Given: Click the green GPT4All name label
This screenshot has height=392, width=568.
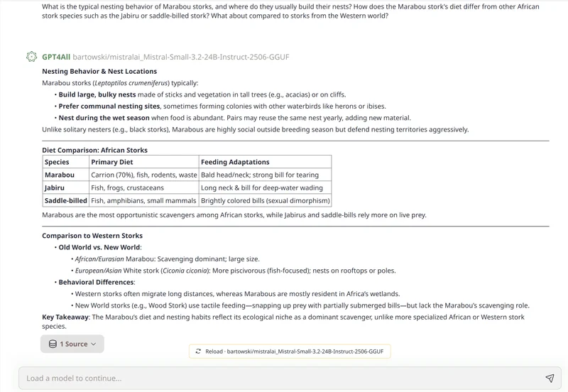Looking at the screenshot, I should coord(55,57).
